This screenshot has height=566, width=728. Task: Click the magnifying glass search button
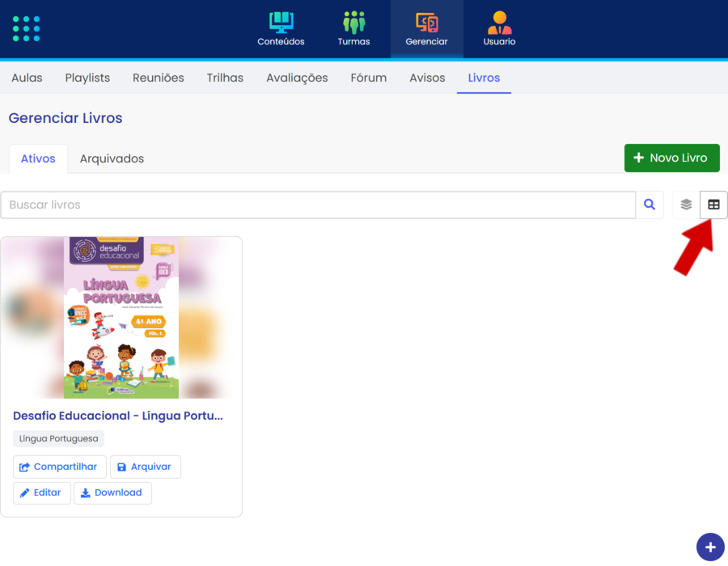coord(650,205)
